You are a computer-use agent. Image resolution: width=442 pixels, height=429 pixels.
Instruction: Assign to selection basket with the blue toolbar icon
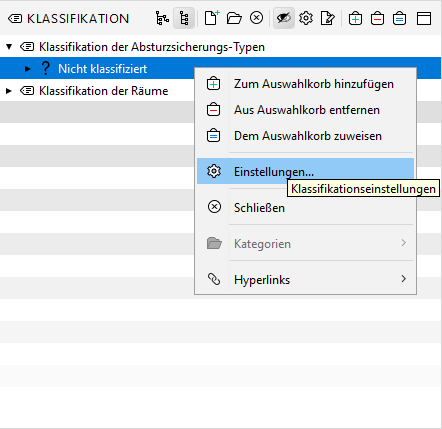pyautogui.click(x=399, y=18)
